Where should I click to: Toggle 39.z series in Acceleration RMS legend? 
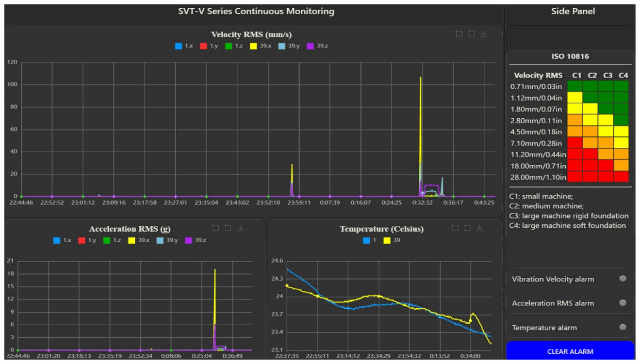click(x=197, y=240)
